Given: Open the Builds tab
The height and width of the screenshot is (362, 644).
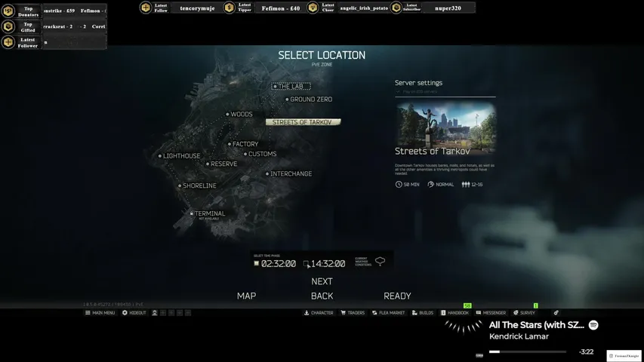Looking at the screenshot, I should 423,313.
